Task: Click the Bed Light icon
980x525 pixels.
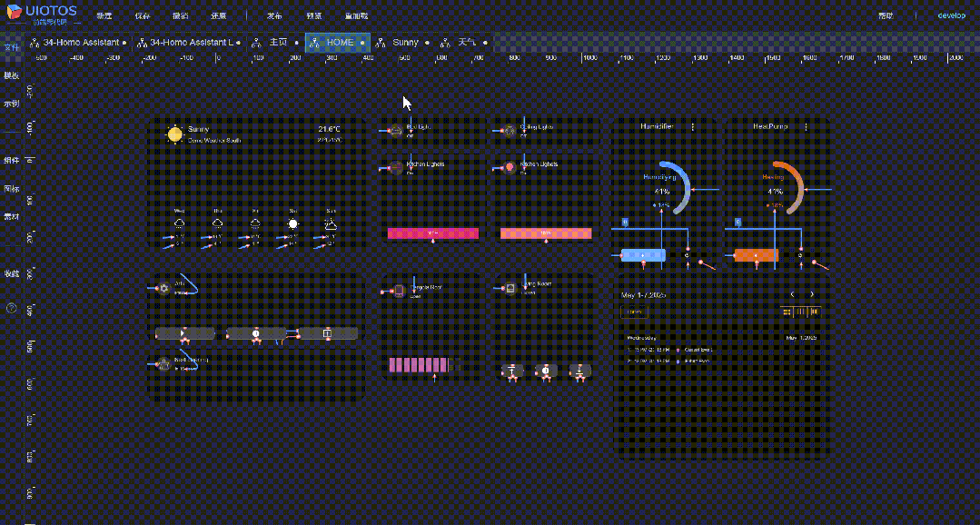Action: (396, 131)
